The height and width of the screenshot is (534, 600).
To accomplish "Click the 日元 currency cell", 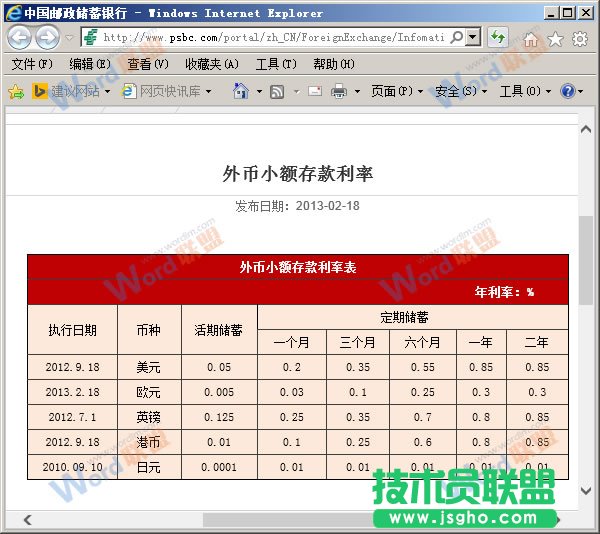I will (148, 467).
